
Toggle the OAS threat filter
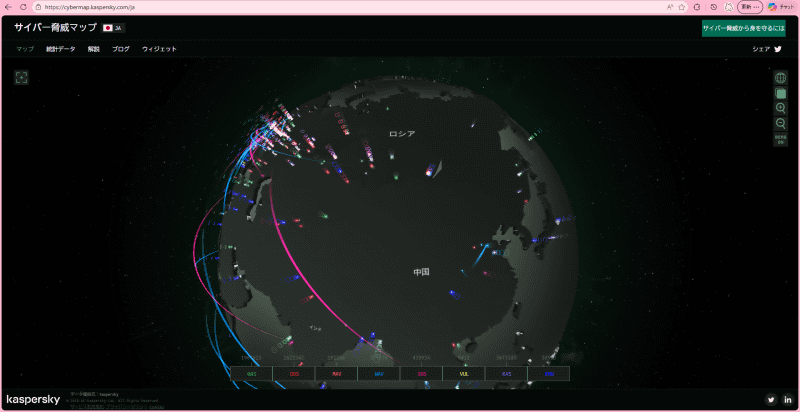tap(252, 373)
